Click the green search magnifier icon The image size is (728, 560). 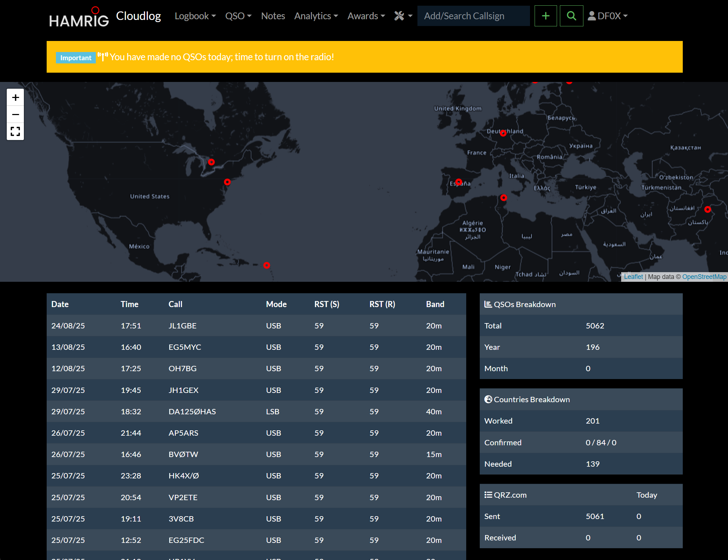tap(571, 16)
